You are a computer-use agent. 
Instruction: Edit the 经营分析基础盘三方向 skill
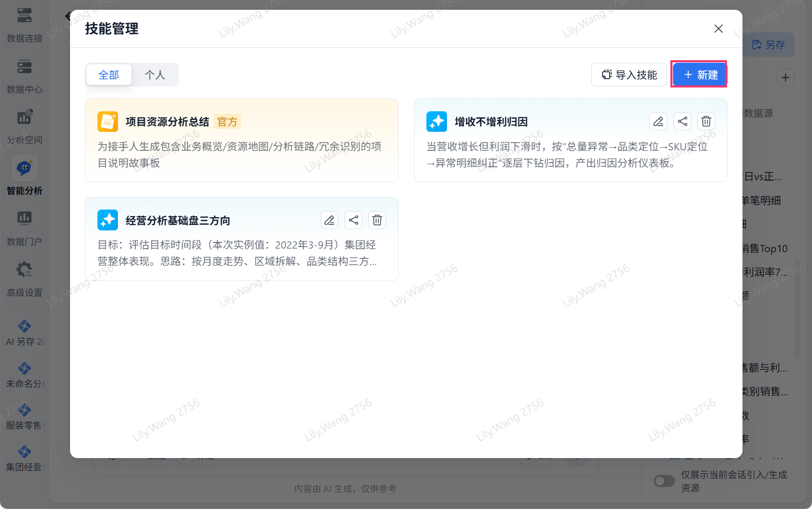coord(329,220)
